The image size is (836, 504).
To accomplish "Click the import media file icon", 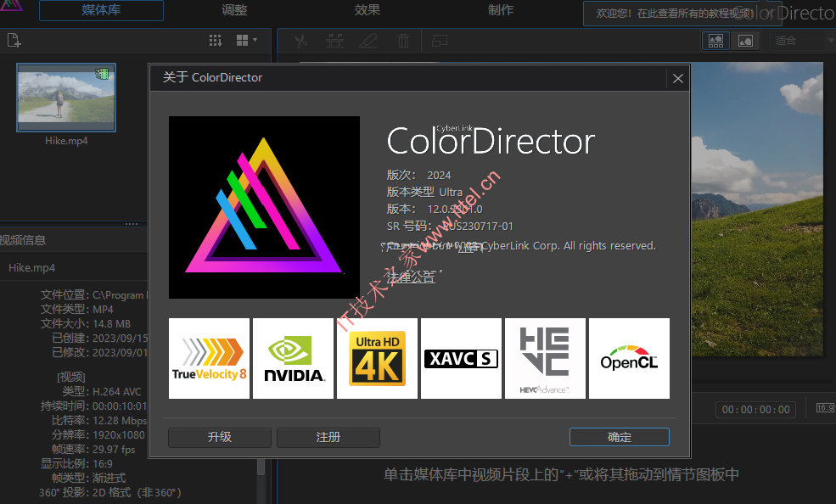I will click(x=14, y=41).
